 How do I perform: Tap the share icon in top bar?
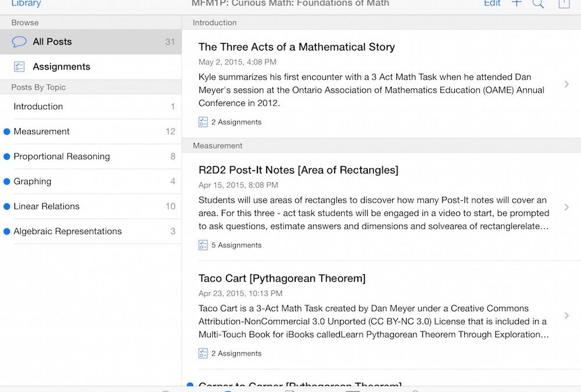click(564, 4)
